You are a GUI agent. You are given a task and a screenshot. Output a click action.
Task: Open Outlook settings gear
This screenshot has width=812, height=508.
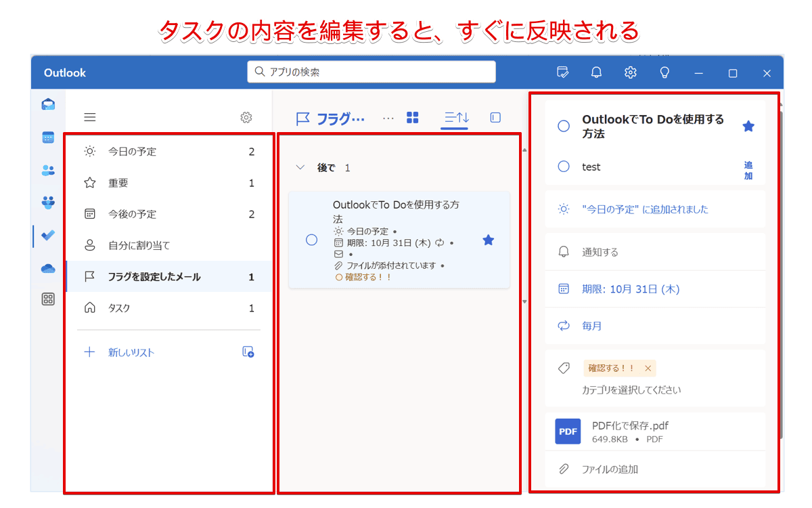630,72
